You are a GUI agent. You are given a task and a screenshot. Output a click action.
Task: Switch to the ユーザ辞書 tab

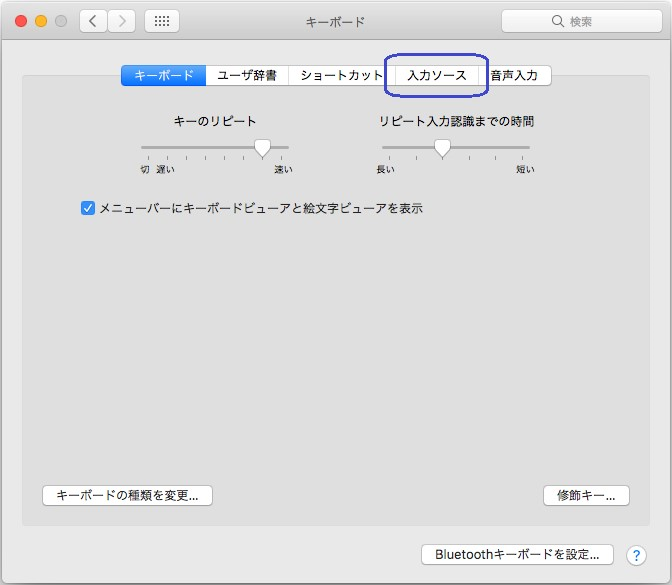pos(247,76)
